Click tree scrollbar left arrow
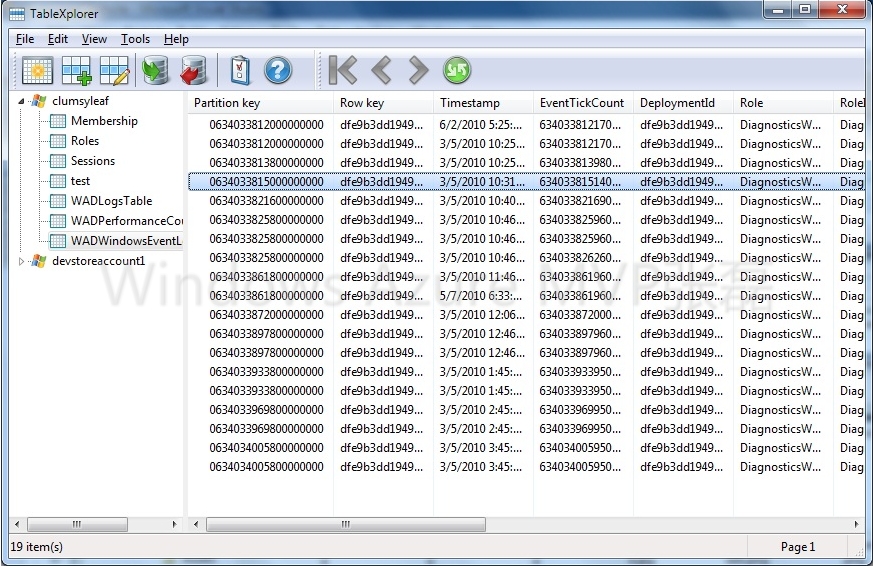 (x=17, y=524)
